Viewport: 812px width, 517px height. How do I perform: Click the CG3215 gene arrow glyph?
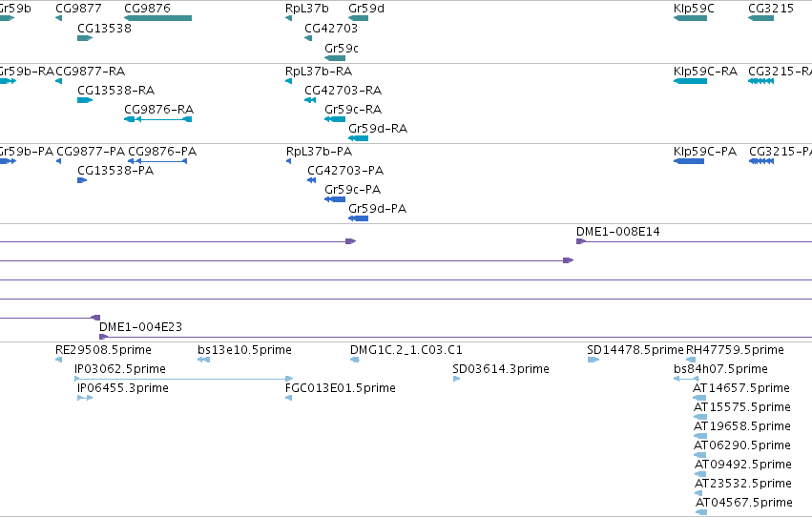(x=760, y=18)
